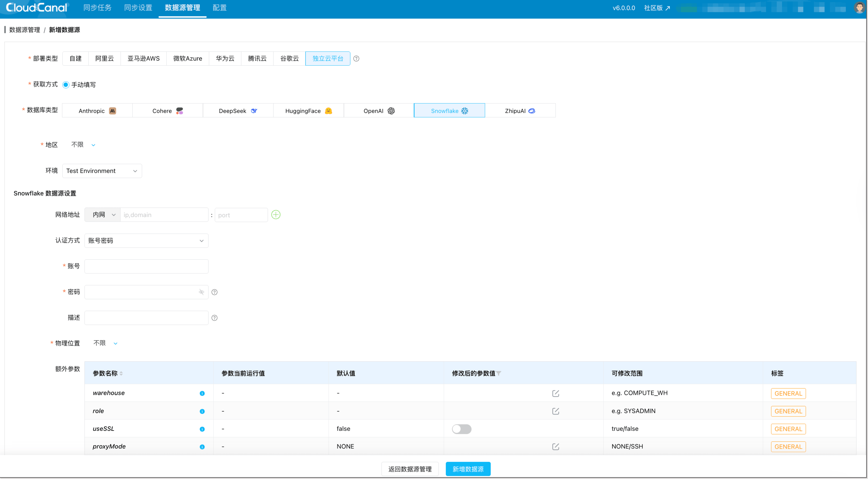Edit the warehouse parameter value
868x479 pixels.
tap(556, 393)
